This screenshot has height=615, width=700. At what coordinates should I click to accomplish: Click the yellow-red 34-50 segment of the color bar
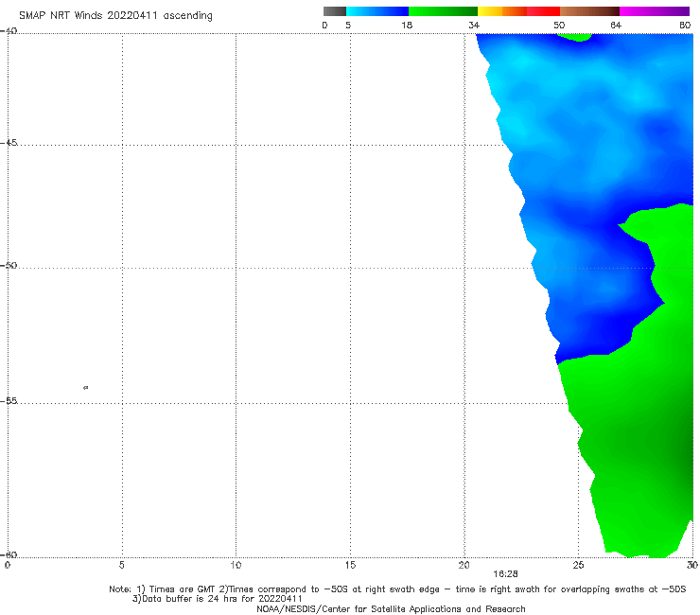coord(518,11)
